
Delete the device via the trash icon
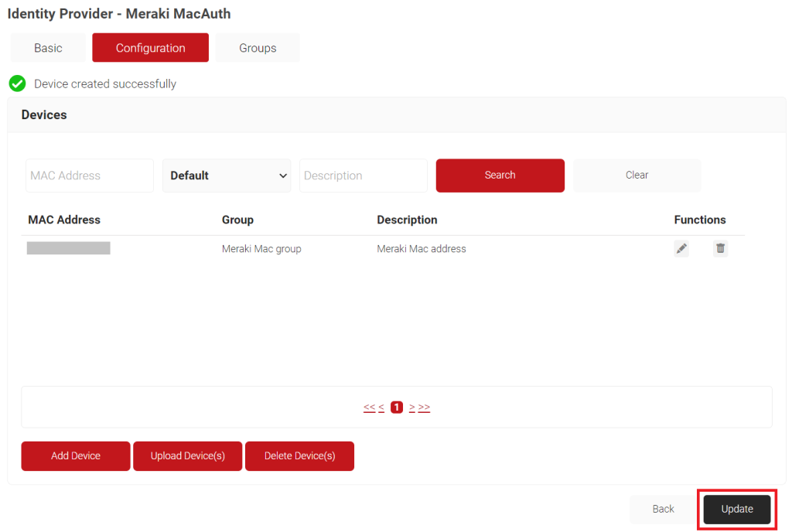[x=720, y=248]
